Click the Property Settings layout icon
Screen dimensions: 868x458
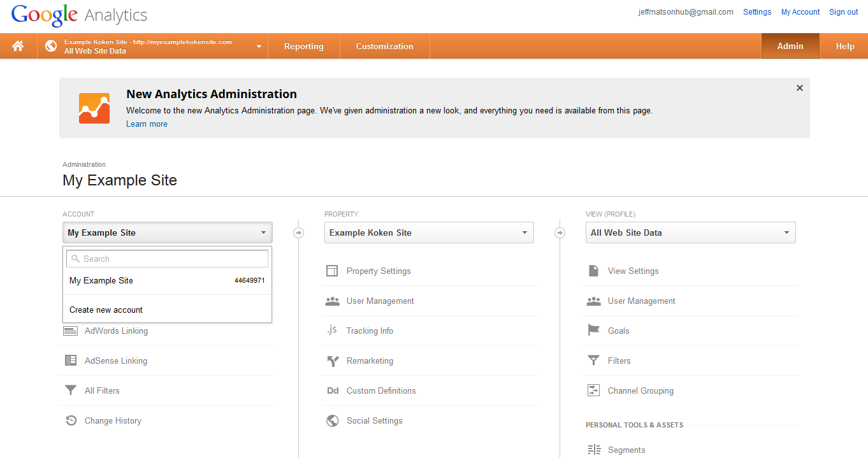[332, 271]
